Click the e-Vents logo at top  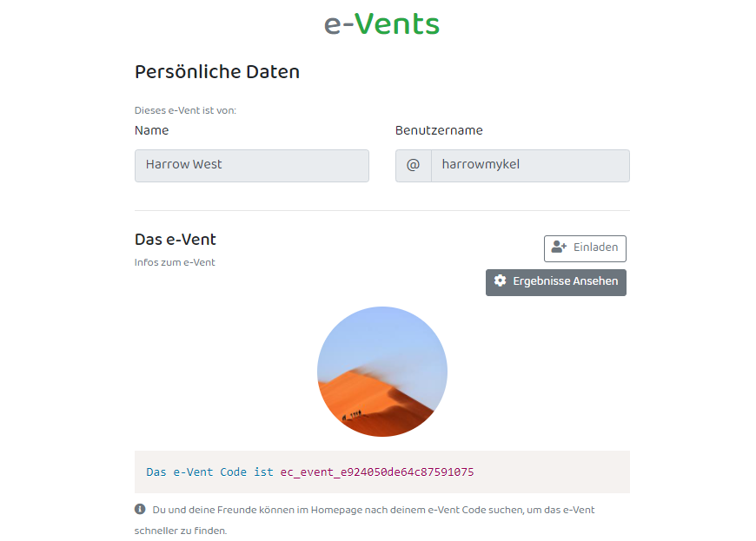[x=381, y=24]
